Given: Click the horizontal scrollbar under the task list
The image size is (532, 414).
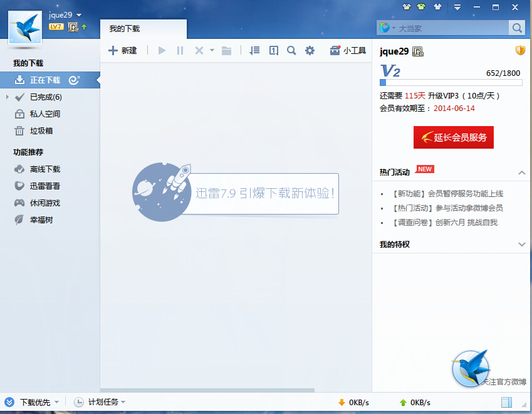Looking at the screenshot, I should pos(207,390).
